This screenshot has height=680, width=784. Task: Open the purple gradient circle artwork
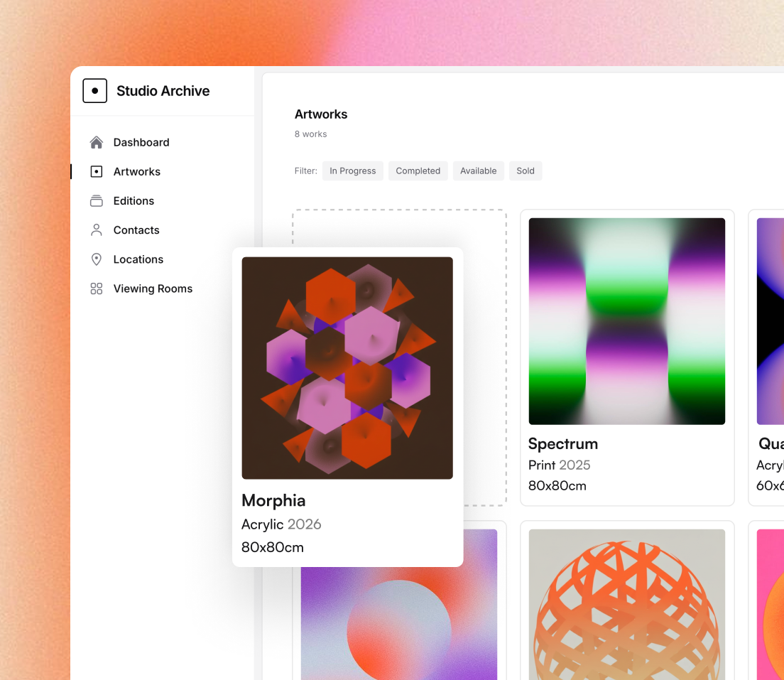click(399, 623)
